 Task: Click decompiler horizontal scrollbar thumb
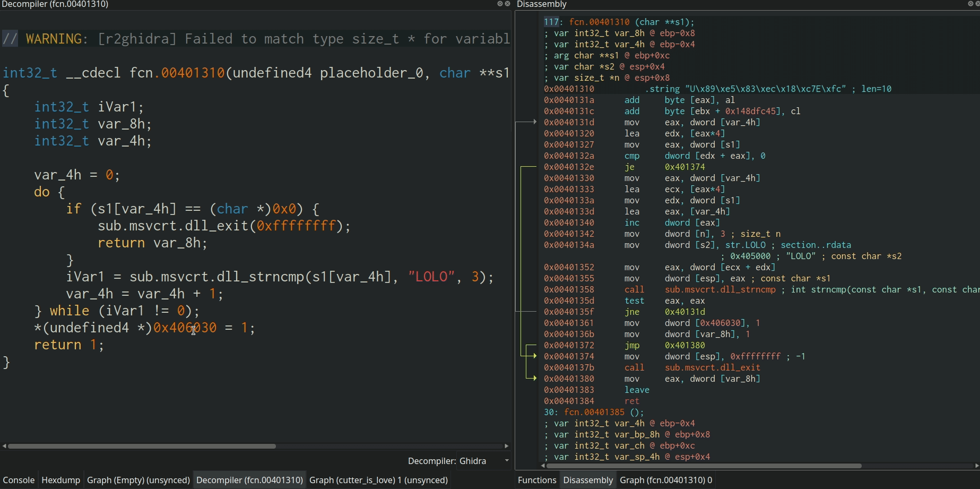coord(142,446)
